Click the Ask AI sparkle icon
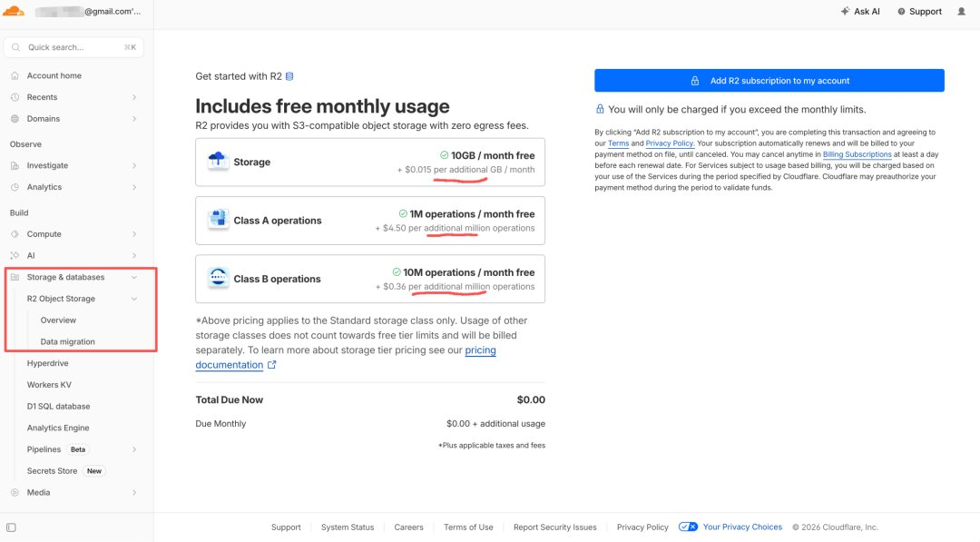 845,11
